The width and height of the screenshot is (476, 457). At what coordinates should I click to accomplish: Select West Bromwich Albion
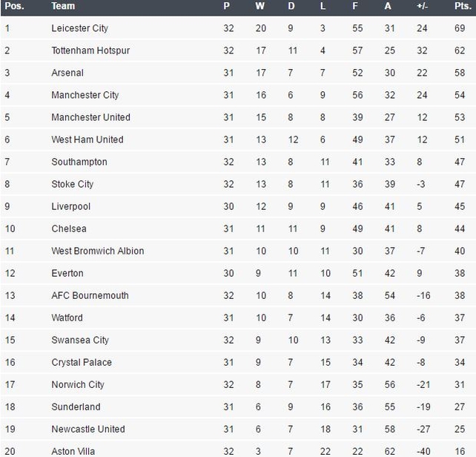pos(98,251)
